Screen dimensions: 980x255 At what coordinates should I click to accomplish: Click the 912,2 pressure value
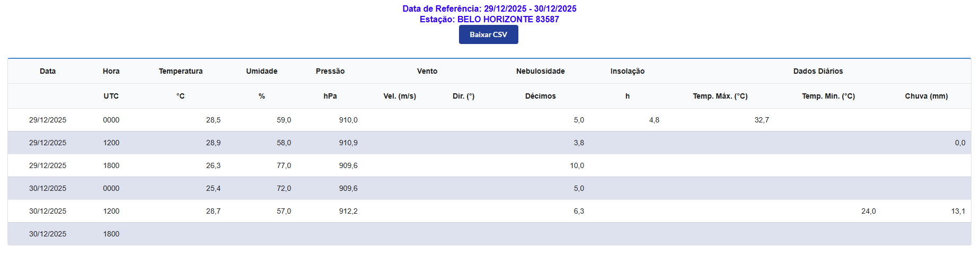[x=348, y=212]
